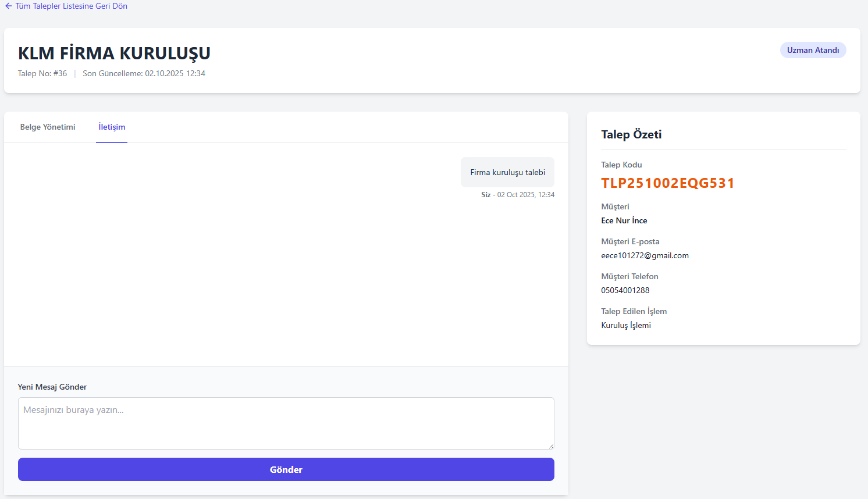The image size is (868, 499).
Task: Click the textarea resize handle
Action: (550, 445)
